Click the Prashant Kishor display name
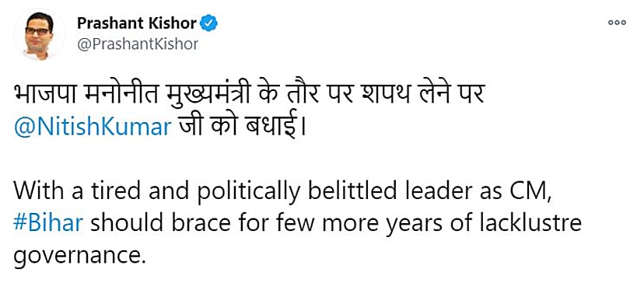 click(137, 24)
